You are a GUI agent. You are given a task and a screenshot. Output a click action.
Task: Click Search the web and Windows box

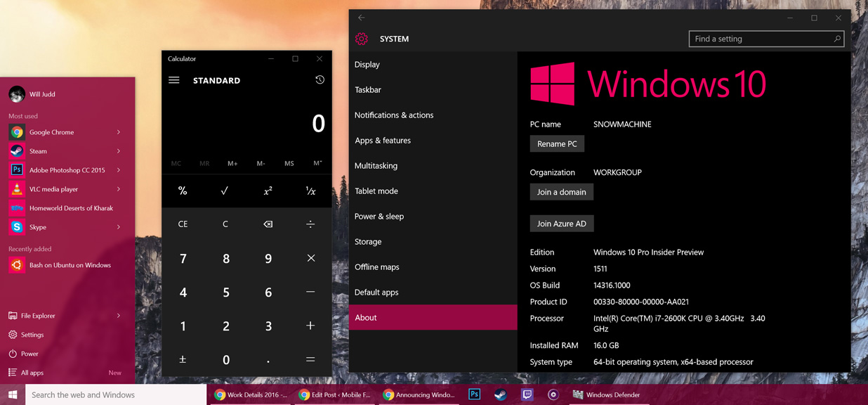pos(116,394)
